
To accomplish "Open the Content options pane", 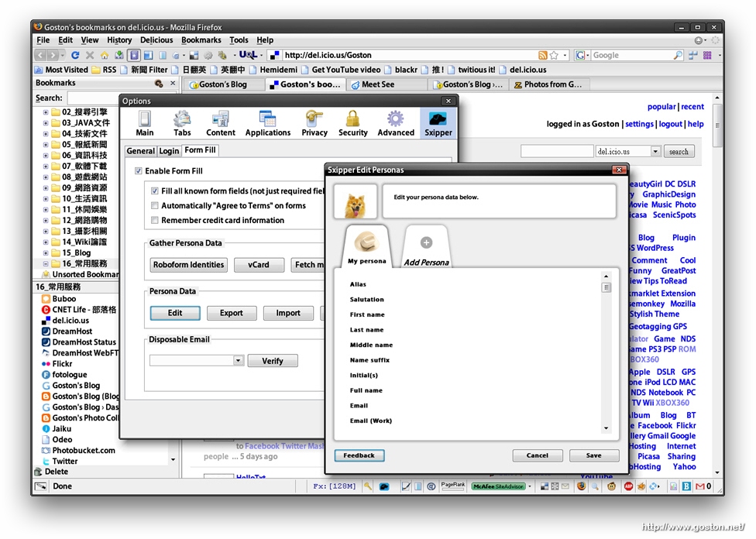I will (220, 123).
